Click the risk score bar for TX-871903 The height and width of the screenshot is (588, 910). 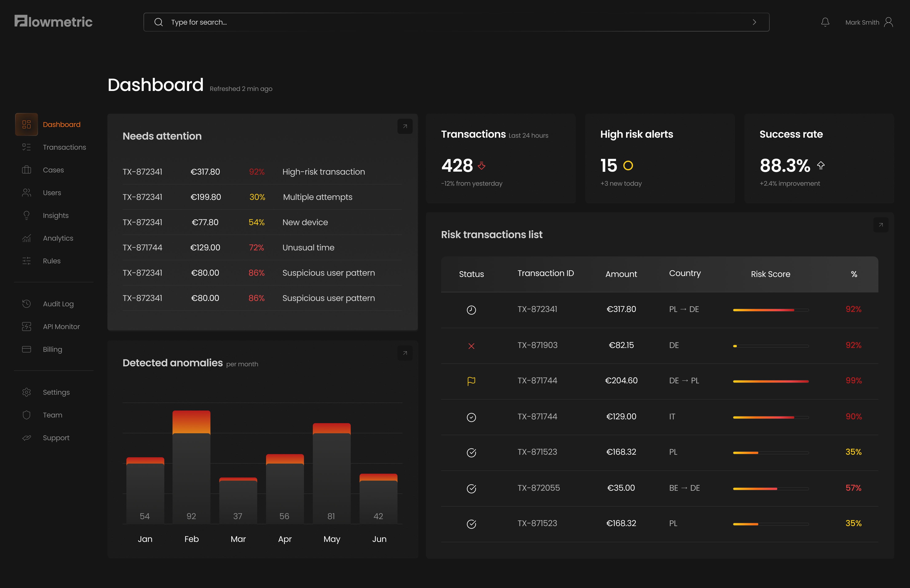(x=771, y=346)
